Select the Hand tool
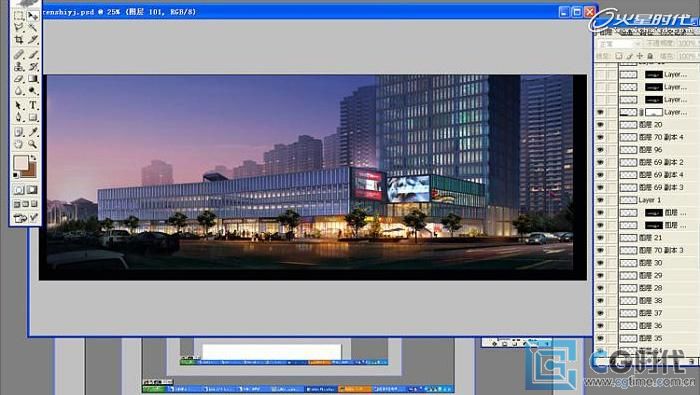 [x=19, y=144]
